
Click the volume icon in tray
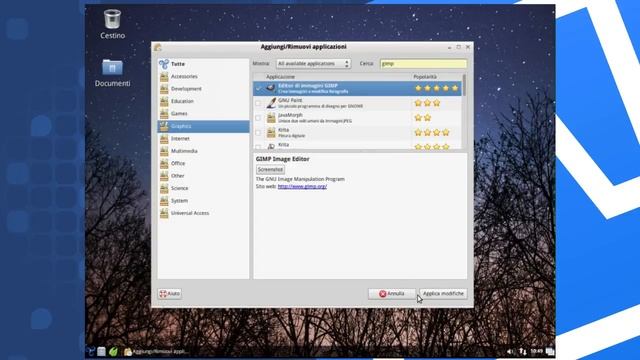(510, 351)
